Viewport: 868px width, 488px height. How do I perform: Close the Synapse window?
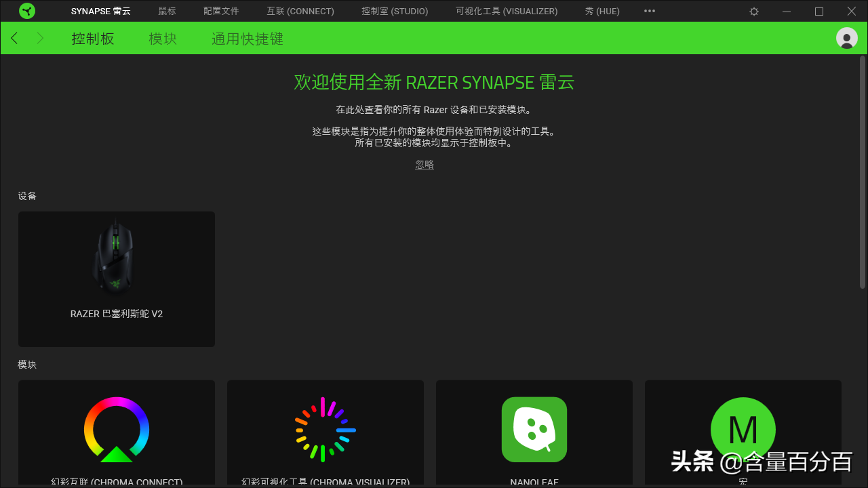pos(852,12)
